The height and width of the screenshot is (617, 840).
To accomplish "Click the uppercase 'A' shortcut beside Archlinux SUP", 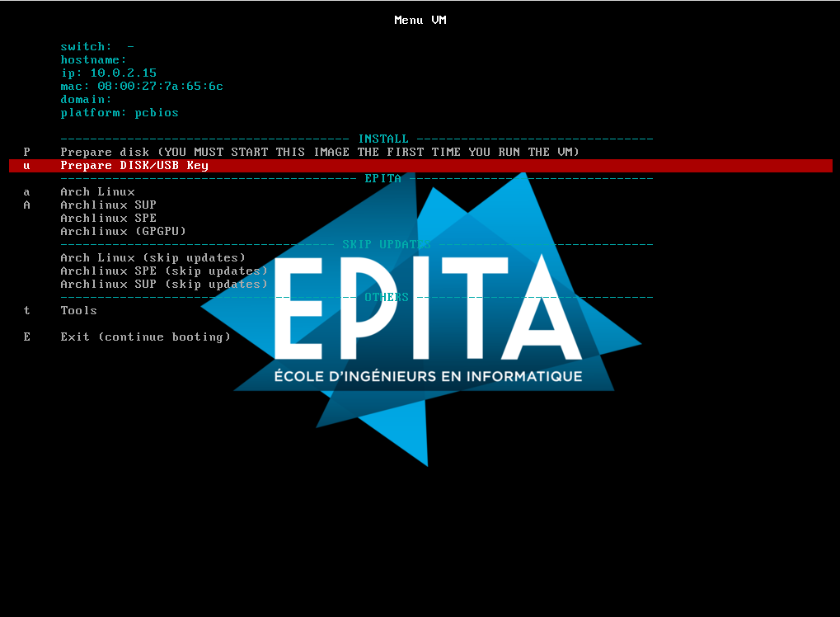I will (26, 205).
